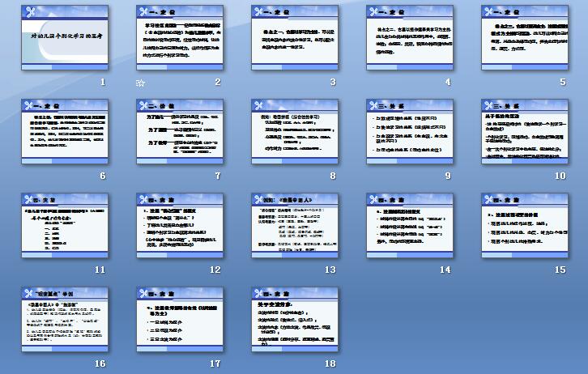
Task: Select slide 18 thumbnail, the last slide
Action: [x=295, y=320]
